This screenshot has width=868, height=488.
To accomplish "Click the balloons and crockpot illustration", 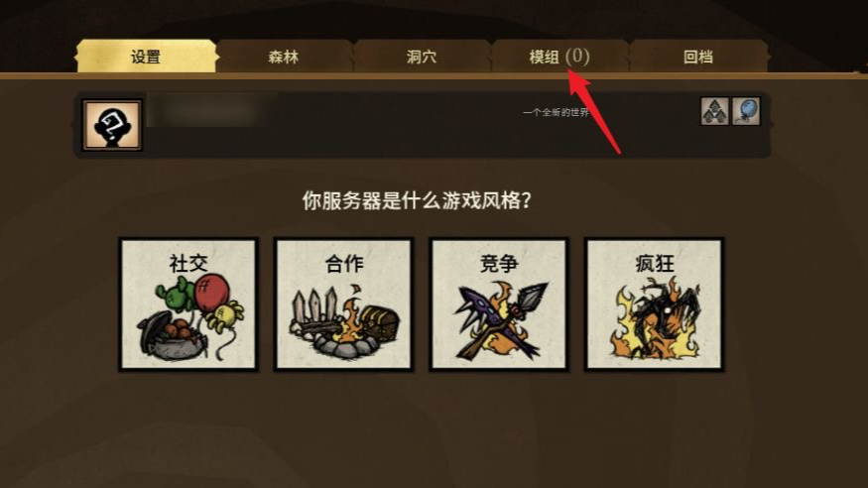I will click(x=188, y=317).
